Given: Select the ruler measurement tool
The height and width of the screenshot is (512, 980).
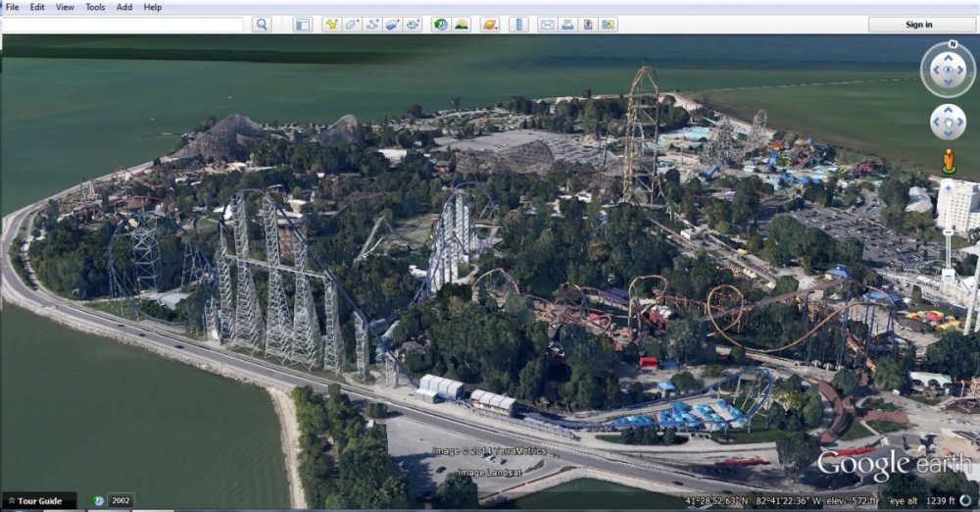Looking at the screenshot, I should tap(518, 25).
